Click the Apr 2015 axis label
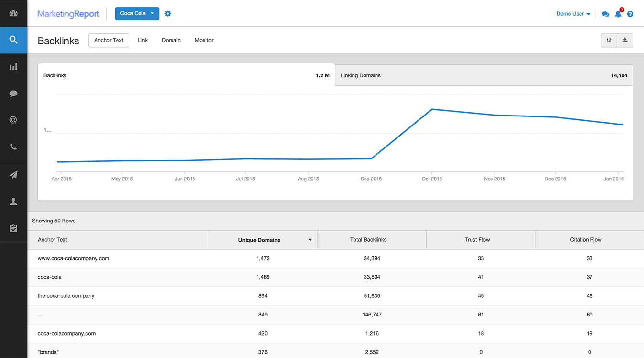Viewport: 644px width, 358px height. (x=61, y=179)
